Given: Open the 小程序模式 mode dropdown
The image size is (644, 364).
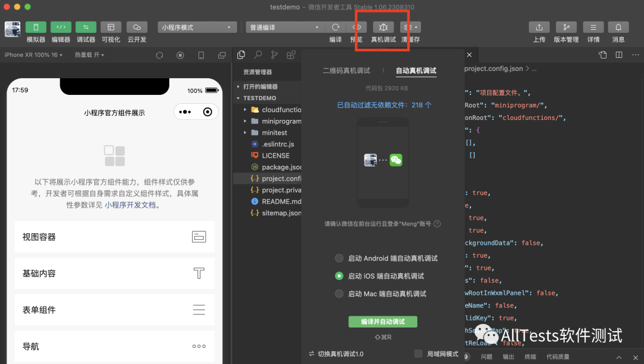Looking at the screenshot, I should tap(197, 27).
